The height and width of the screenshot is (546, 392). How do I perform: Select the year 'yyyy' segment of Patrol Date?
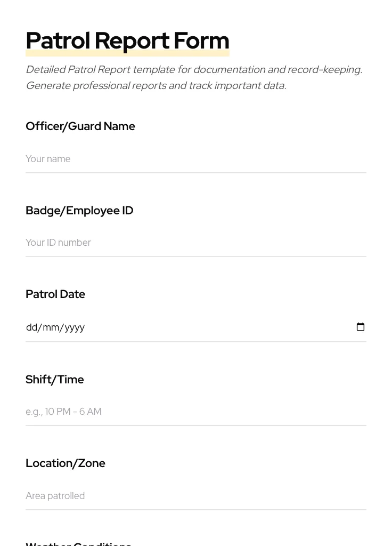pos(74,327)
